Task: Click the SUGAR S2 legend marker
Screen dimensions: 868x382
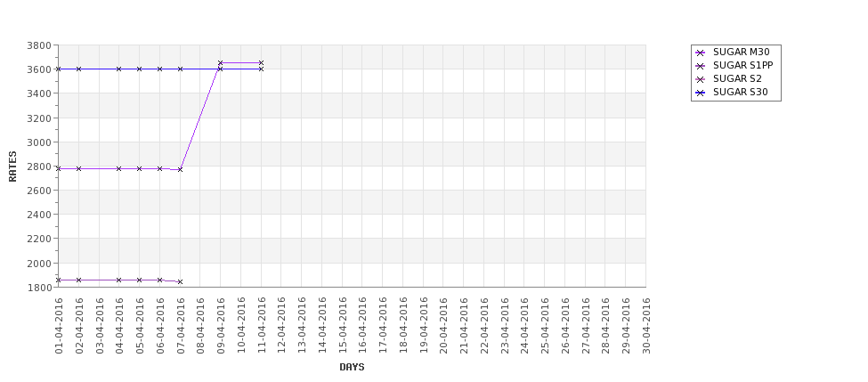Action: [x=701, y=79]
